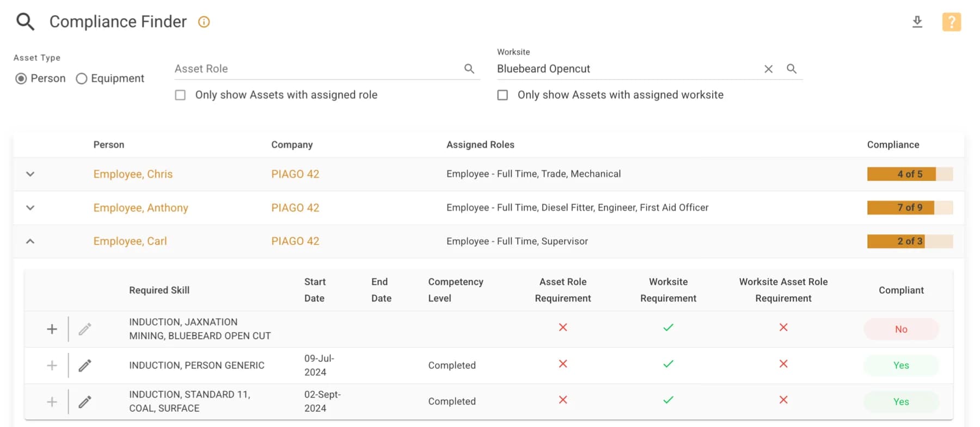Click the info icon beside Compliance Finder
The width and height of the screenshot is (980, 427).
[204, 22]
